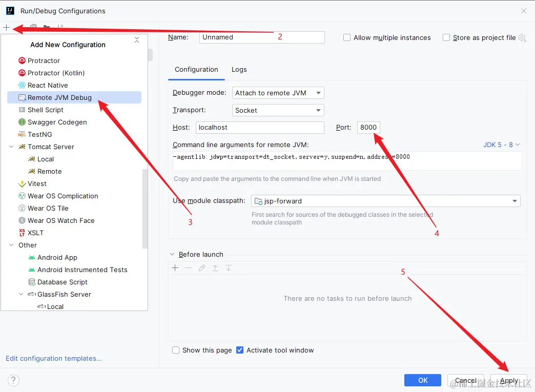Open the Debugger mode dropdown
The image size is (535, 392).
click(x=278, y=93)
